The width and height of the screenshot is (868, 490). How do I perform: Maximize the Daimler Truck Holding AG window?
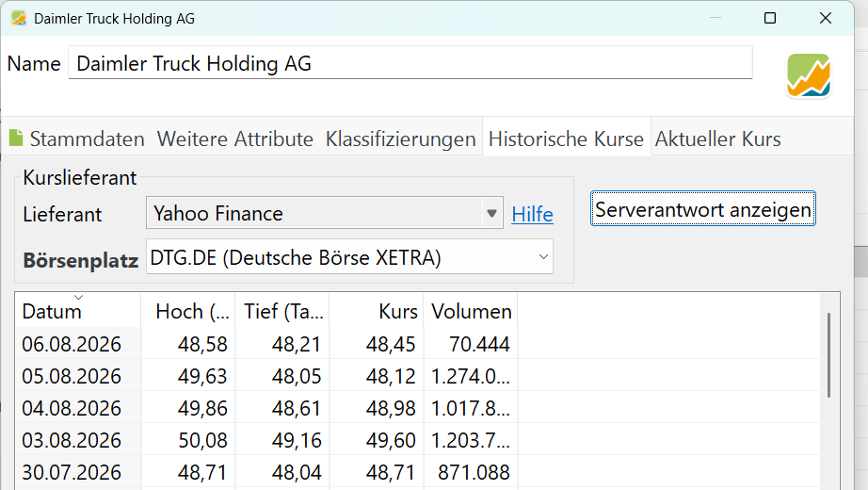[x=770, y=18]
